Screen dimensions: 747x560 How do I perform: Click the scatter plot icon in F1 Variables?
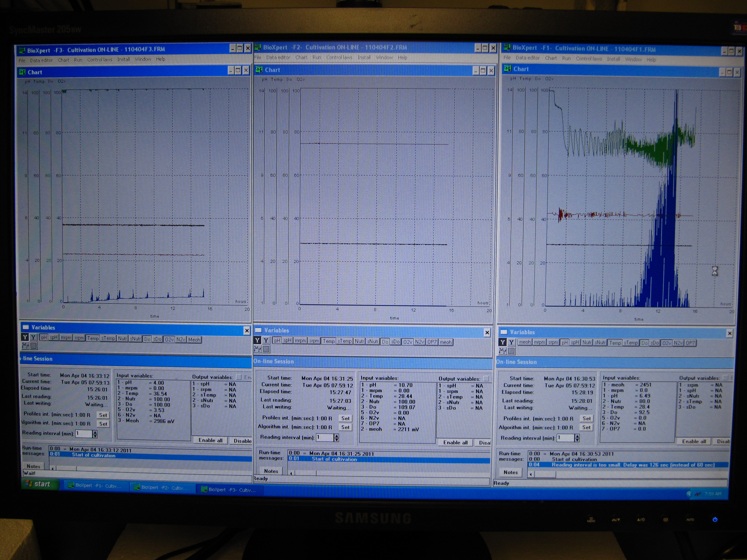click(x=503, y=351)
